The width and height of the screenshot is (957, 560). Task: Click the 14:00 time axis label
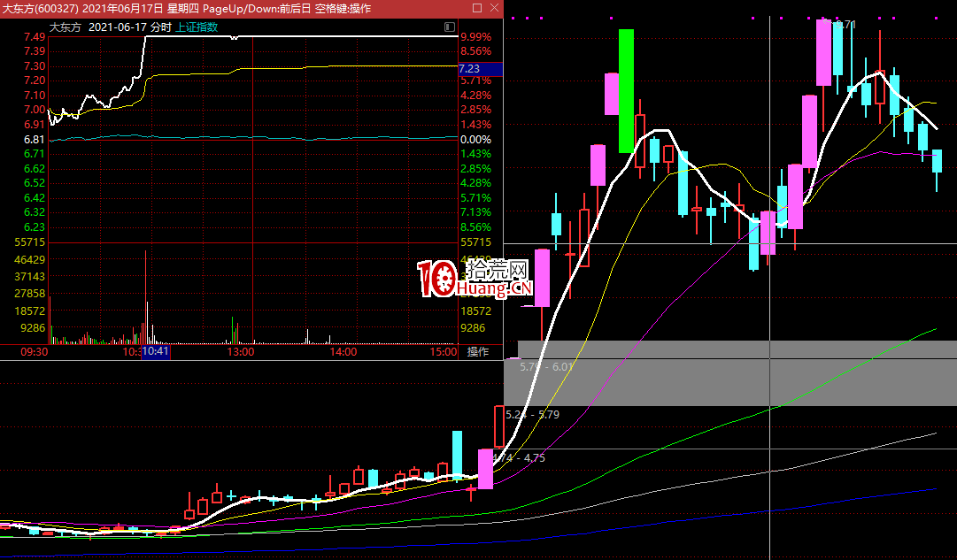pos(343,351)
